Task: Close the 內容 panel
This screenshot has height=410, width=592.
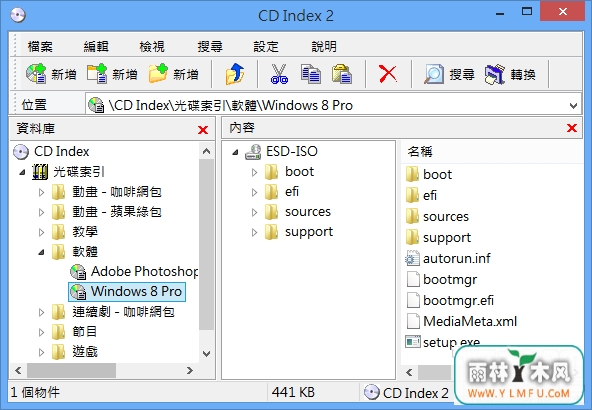Action: (572, 128)
